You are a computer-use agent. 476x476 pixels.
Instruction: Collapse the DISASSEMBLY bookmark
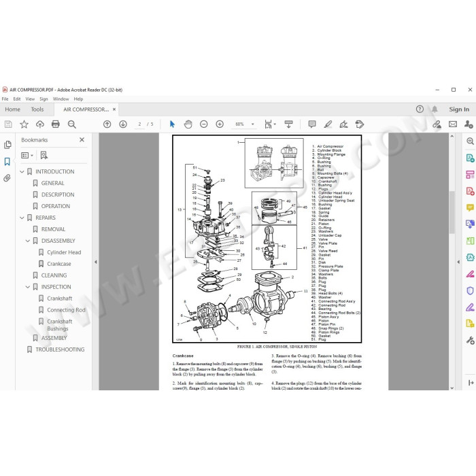pos(28,241)
